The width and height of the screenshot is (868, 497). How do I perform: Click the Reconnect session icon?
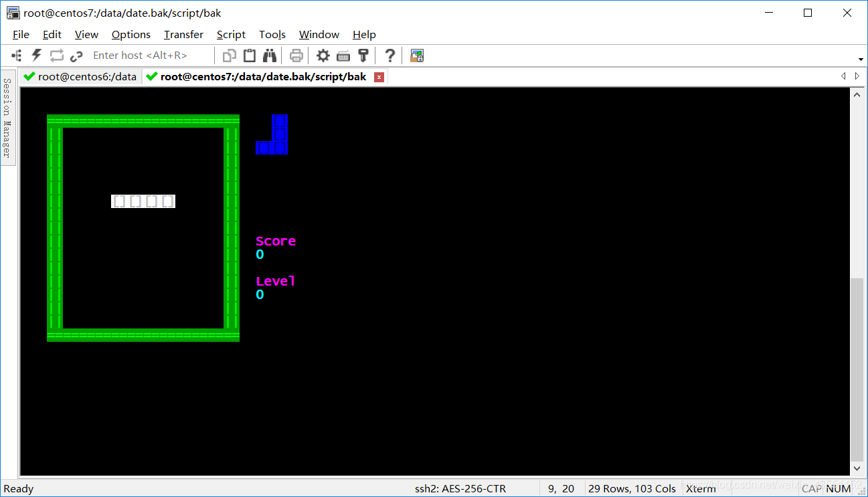click(x=57, y=56)
